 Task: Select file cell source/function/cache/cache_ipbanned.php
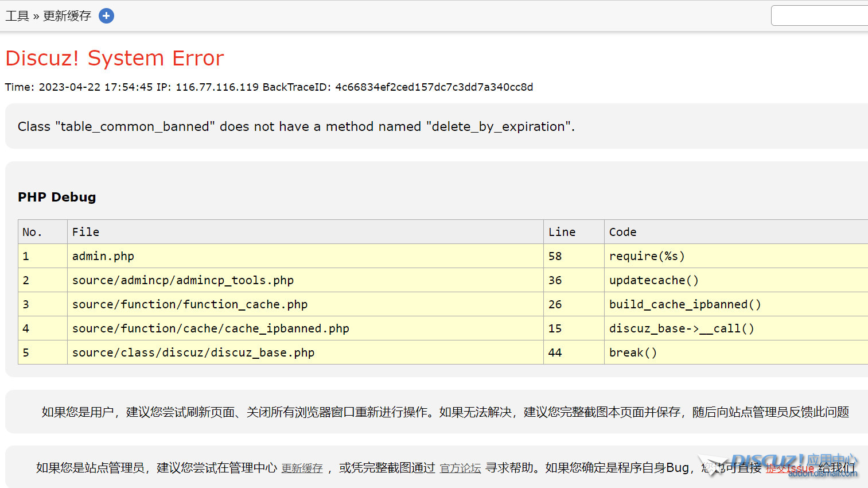click(x=306, y=328)
